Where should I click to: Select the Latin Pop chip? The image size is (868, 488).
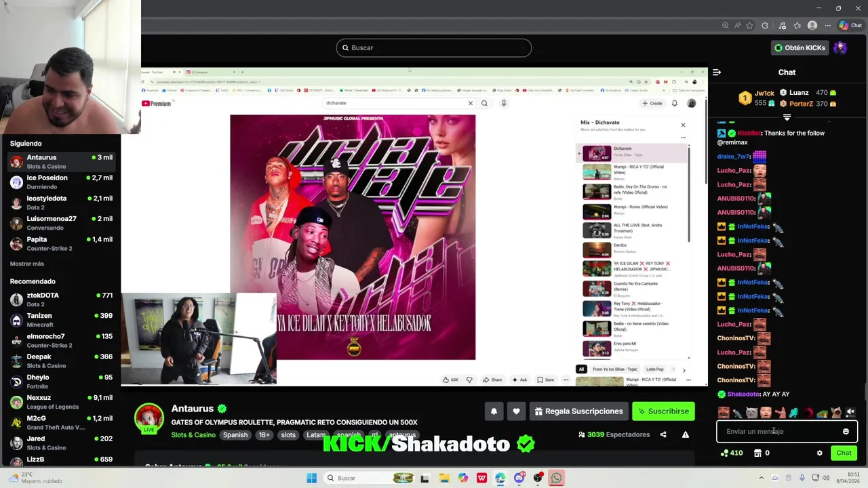(x=654, y=369)
